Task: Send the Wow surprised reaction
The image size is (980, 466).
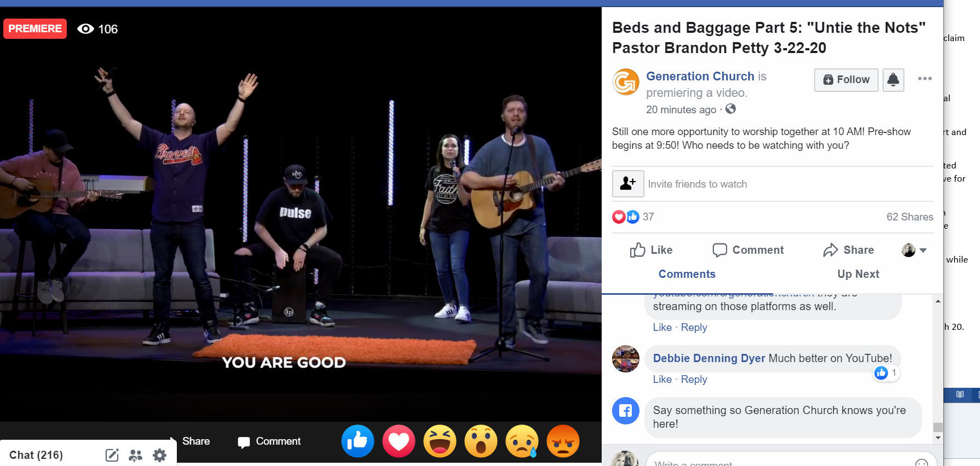Action: tap(481, 441)
